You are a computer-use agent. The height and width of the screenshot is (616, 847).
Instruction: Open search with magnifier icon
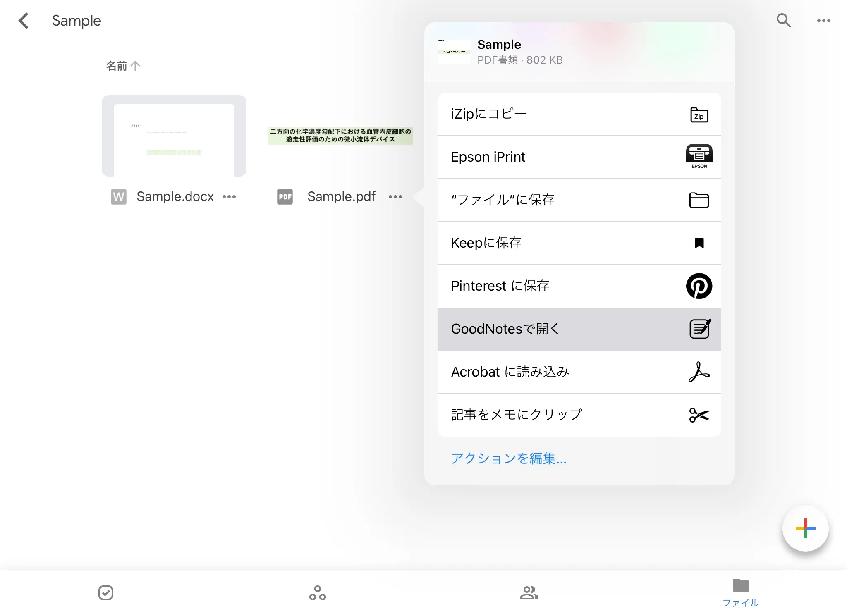tap(783, 21)
